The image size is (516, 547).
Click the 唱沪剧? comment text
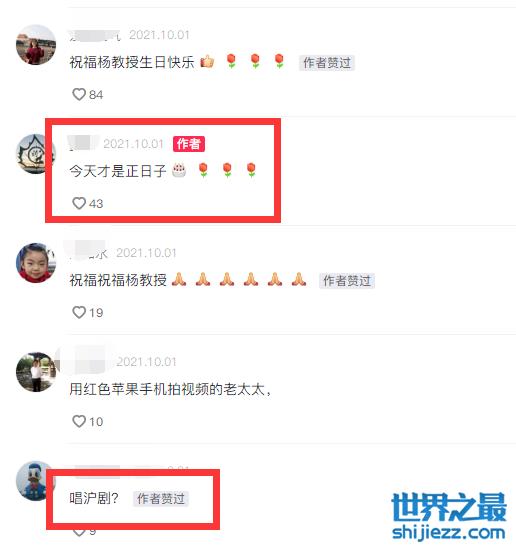point(94,498)
